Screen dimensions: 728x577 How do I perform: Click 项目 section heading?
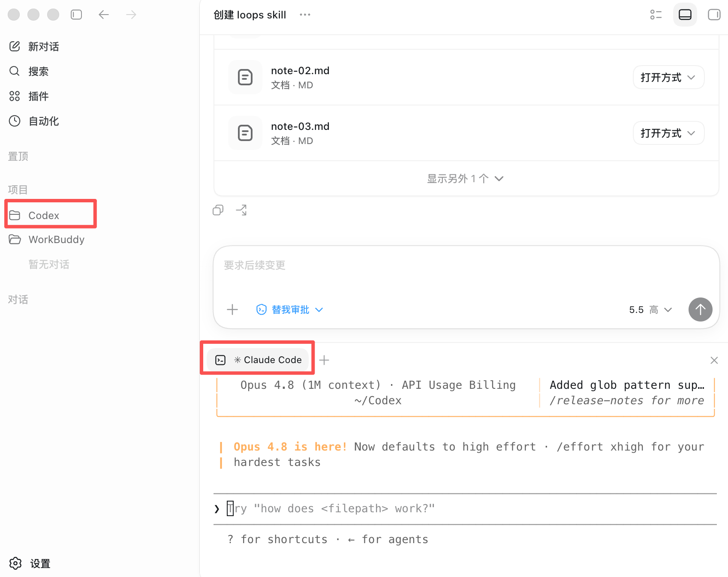(18, 189)
